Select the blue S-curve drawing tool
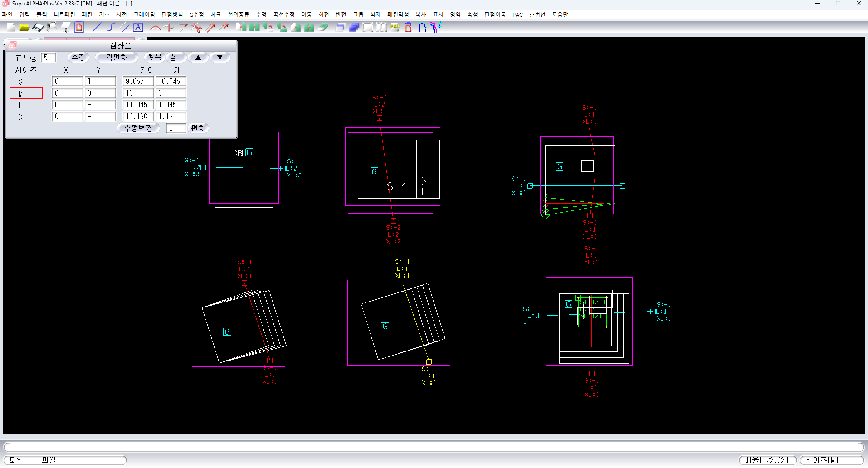Image resolution: width=868 pixels, height=468 pixels. point(110,28)
